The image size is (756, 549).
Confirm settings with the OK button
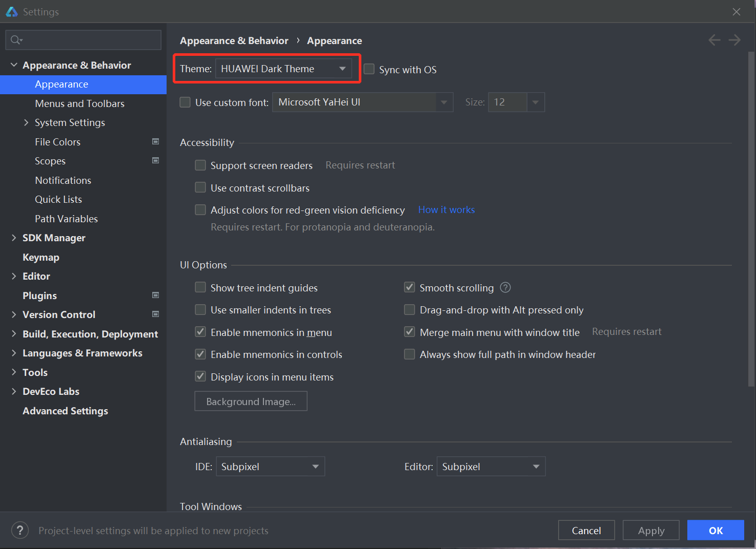tap(716, 531)
